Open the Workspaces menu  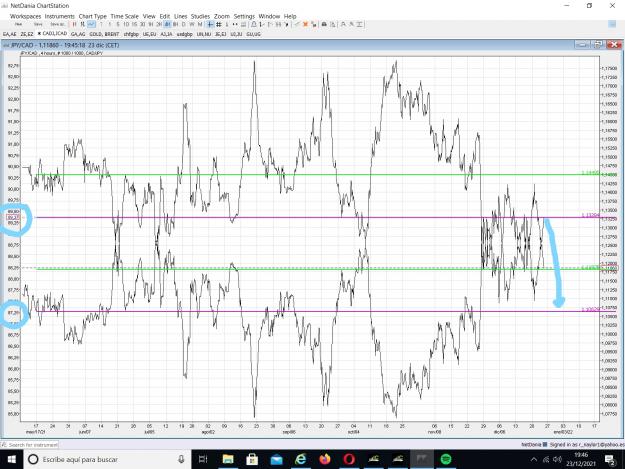tap(26, 16)
